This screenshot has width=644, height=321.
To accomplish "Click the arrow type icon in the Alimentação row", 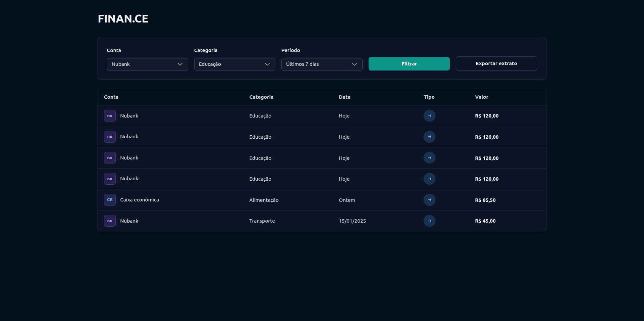I will 429,200.
